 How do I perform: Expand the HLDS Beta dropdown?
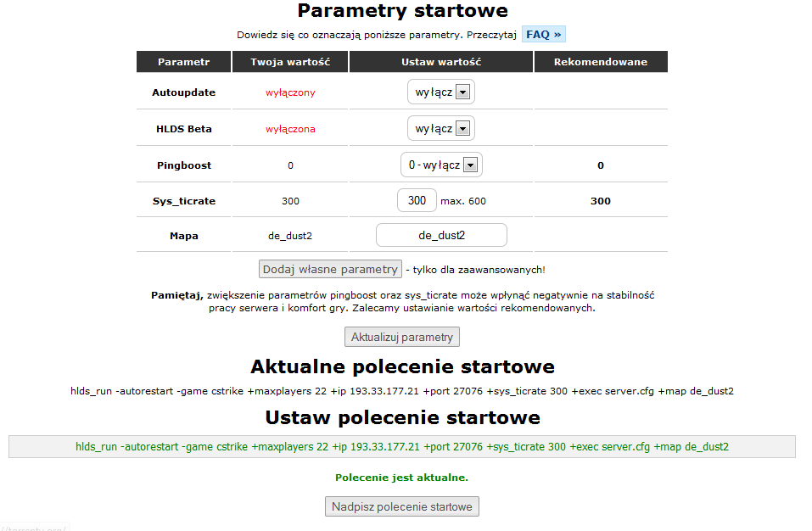441,129
